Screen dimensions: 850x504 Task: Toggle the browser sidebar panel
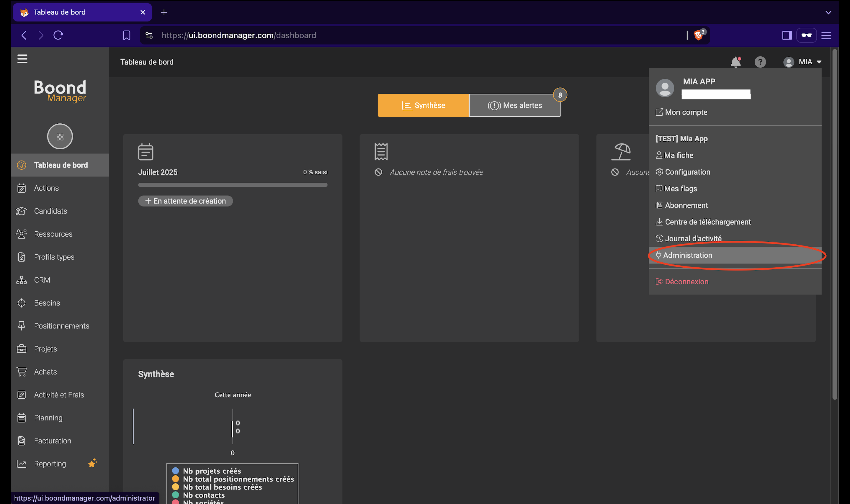pos(787,35)
